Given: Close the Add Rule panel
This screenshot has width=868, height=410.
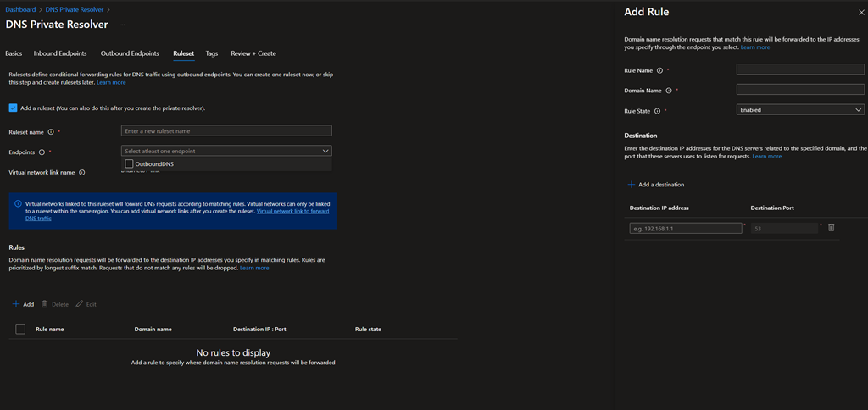Looking at the screenshot, I should tap(861, 13).
